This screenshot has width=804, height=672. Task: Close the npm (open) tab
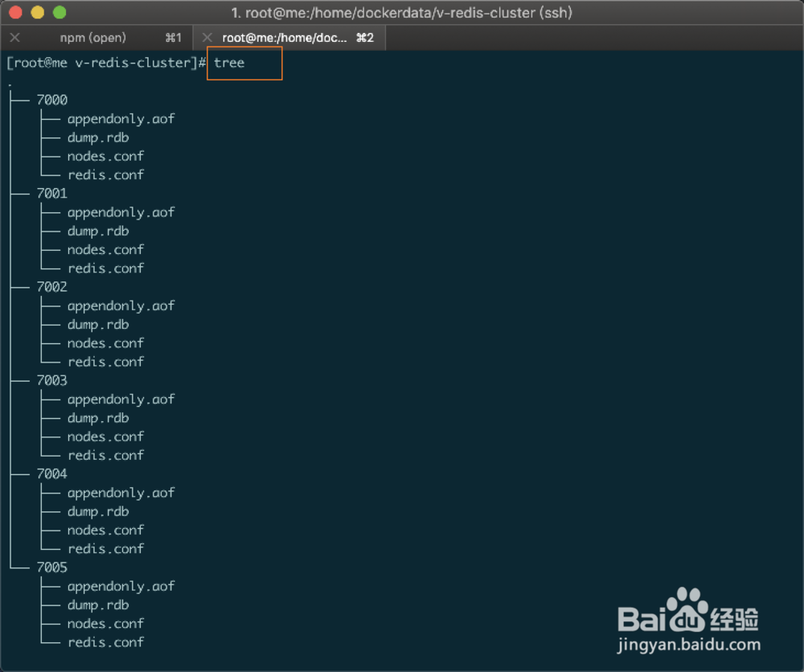(14, 38)
